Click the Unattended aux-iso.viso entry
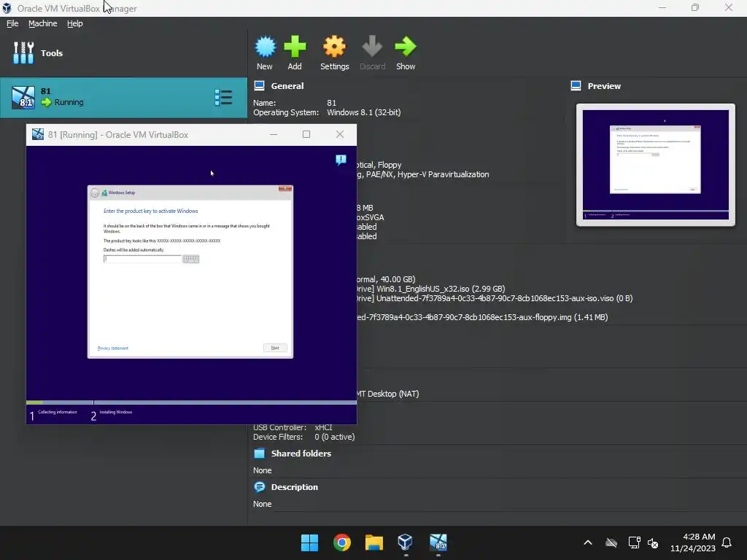This screenshot has width=747, height=560. pos(495,298)
